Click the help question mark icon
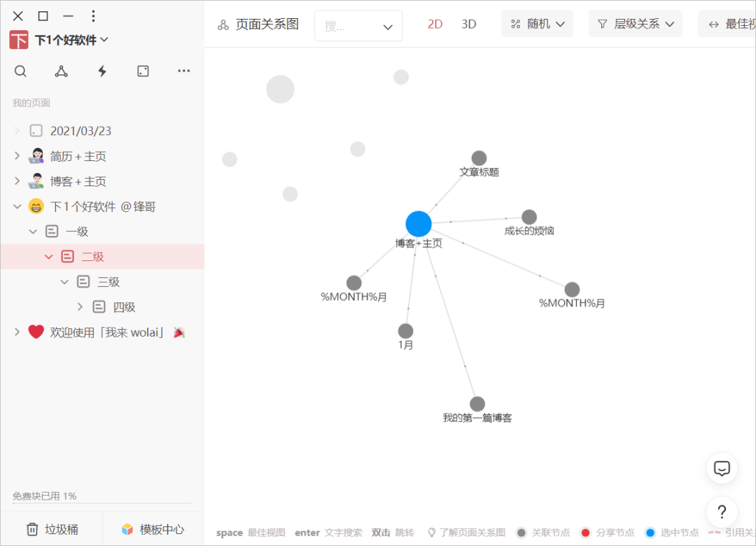756x546 pixels. click(x=722, y=512)
